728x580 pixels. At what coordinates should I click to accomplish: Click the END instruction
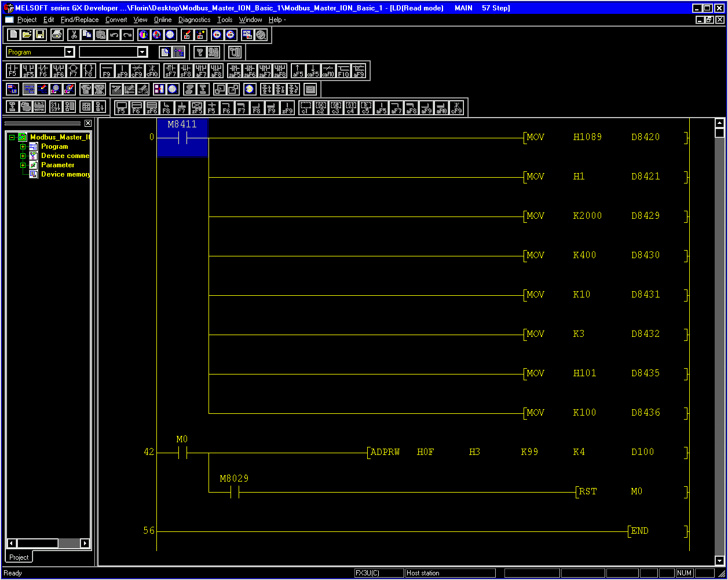click(x=640, y=531)
